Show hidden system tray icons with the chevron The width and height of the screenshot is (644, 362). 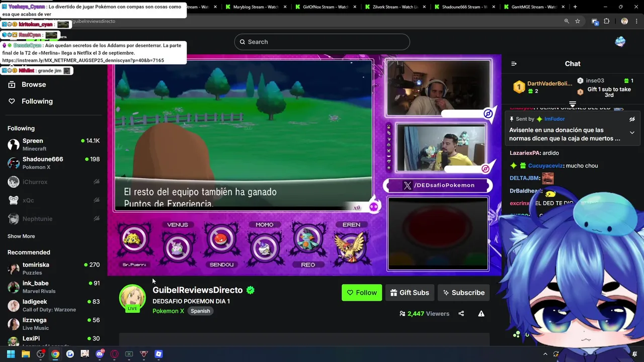(545, 354)
